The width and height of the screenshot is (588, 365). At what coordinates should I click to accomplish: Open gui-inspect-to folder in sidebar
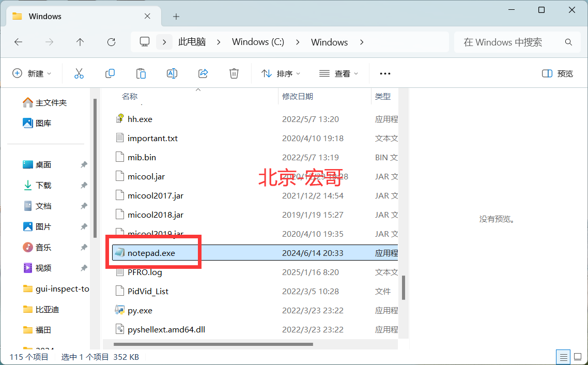pos(56,288)
